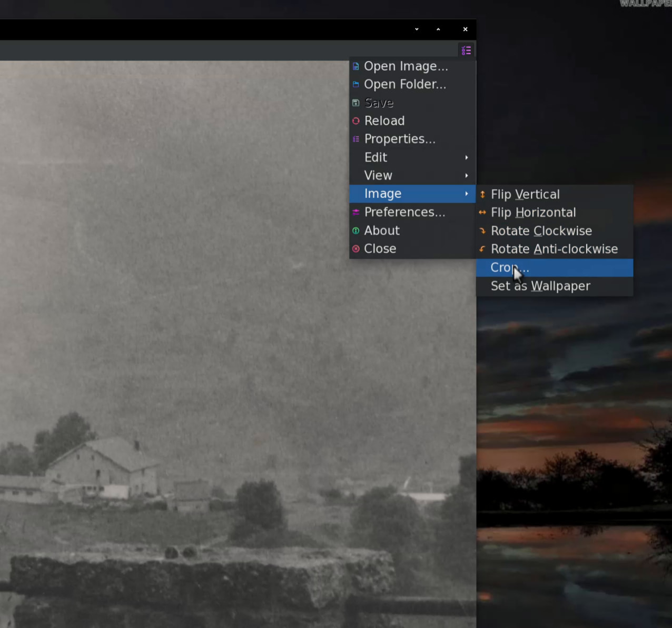672x628 pixels.
Task: Minimize the image viewer window
Action: pos(417,29)
